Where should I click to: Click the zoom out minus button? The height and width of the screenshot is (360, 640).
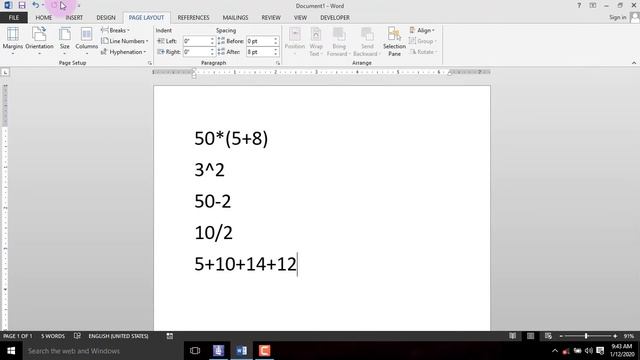pos(561,336)
